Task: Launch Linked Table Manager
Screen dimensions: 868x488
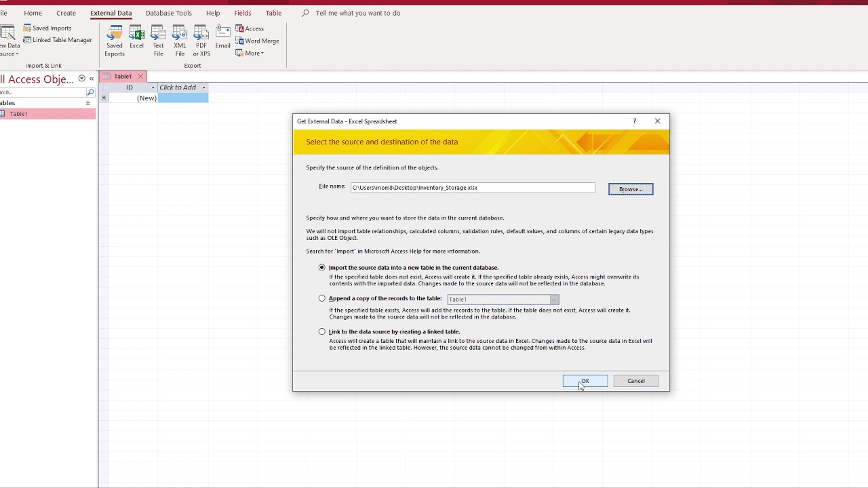Action: click(58, 40)
